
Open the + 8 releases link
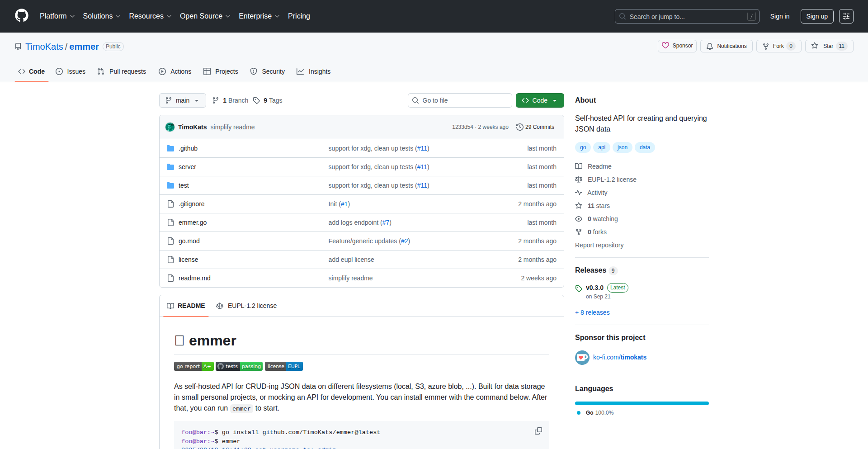click(592, 312)
